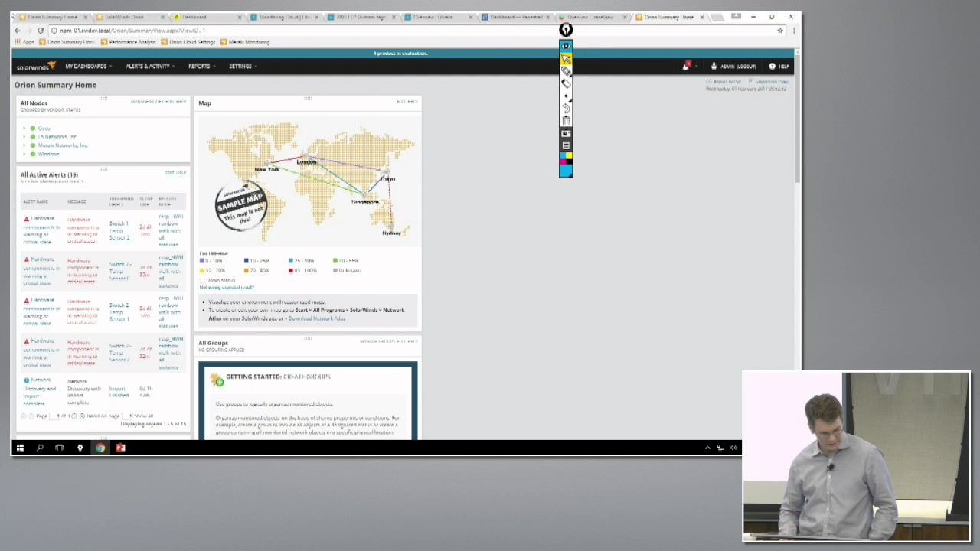Screen dimensions: 980x551
Task: Open PowerPoint from the taskbar
Action: [x=120, y=448]
